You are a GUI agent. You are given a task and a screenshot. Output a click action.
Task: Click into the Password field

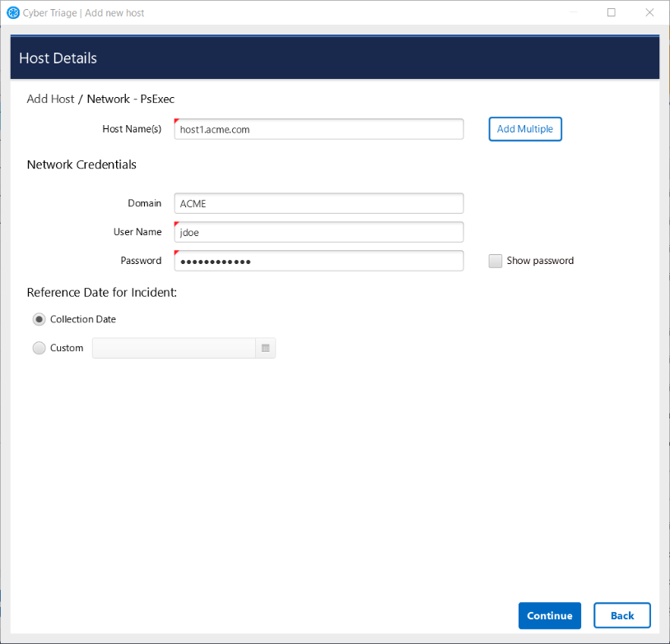click(x=319, y=261)
